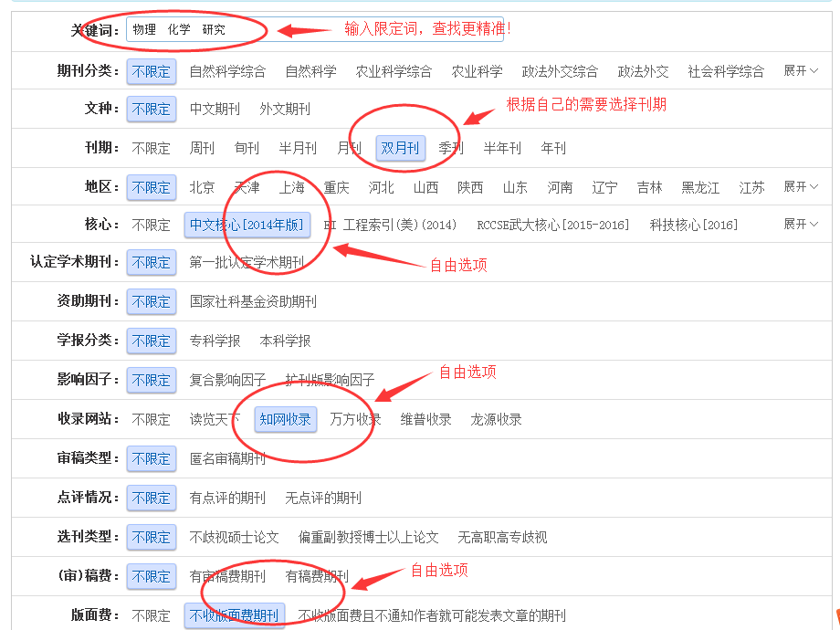Toggle the 知网收录 indexing filter
The width and height of the screenshot is (840, 630).
coord(285,419)
